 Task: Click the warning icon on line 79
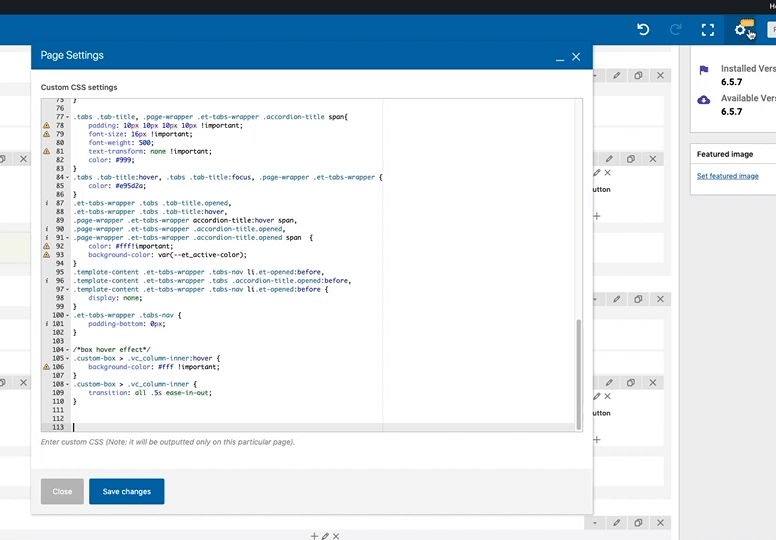tap(47, 134)
